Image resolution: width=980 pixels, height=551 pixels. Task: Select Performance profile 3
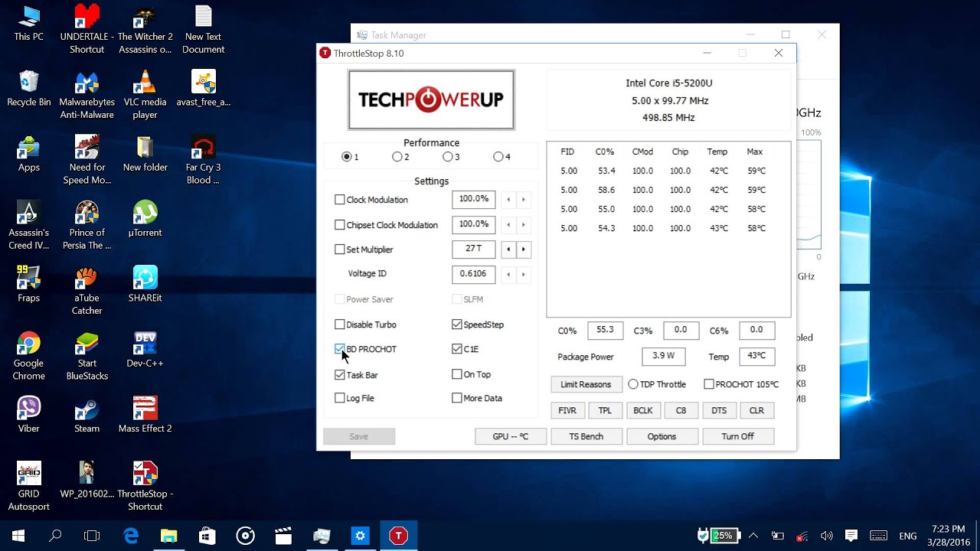pos(447,157)
